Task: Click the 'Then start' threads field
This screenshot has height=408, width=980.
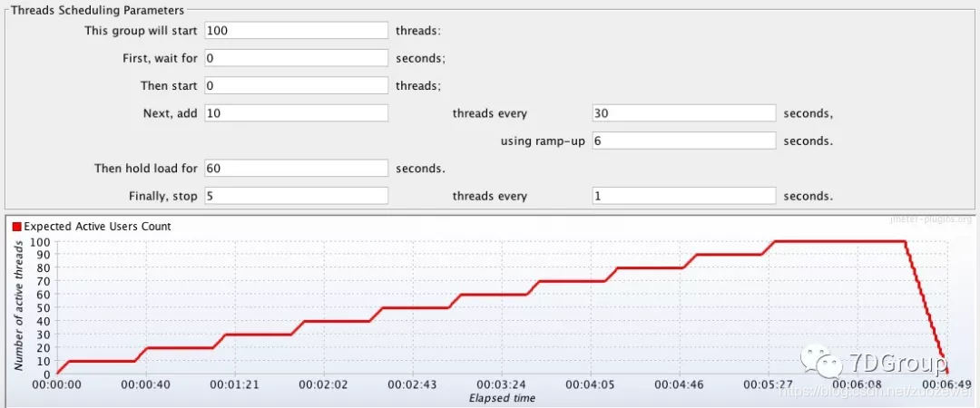Action: (296, 85)
